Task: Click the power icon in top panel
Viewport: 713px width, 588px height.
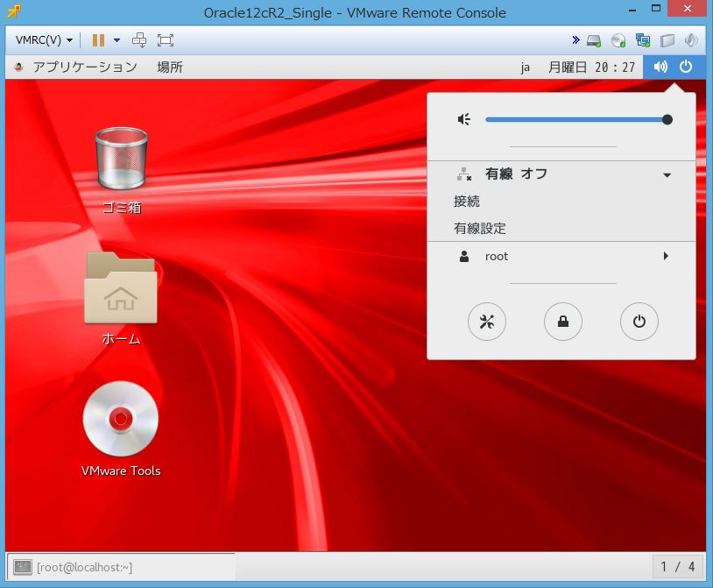Action: click(686, 67)
